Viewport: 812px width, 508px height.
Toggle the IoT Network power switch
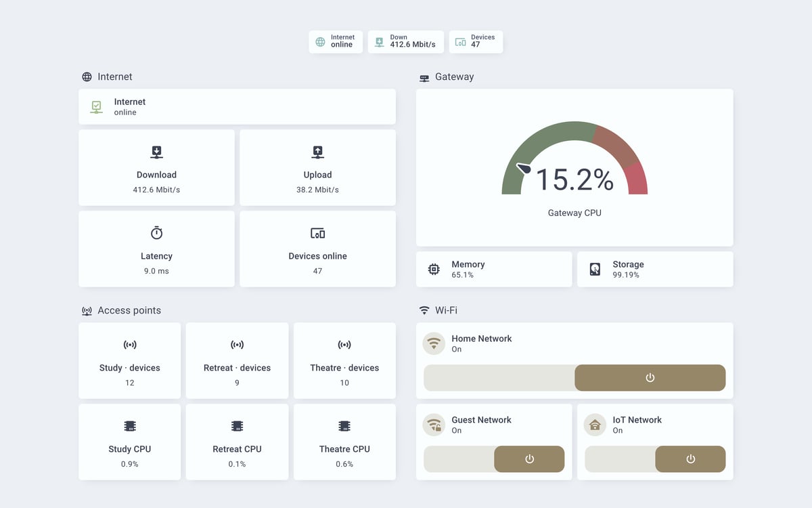point(655,459)
